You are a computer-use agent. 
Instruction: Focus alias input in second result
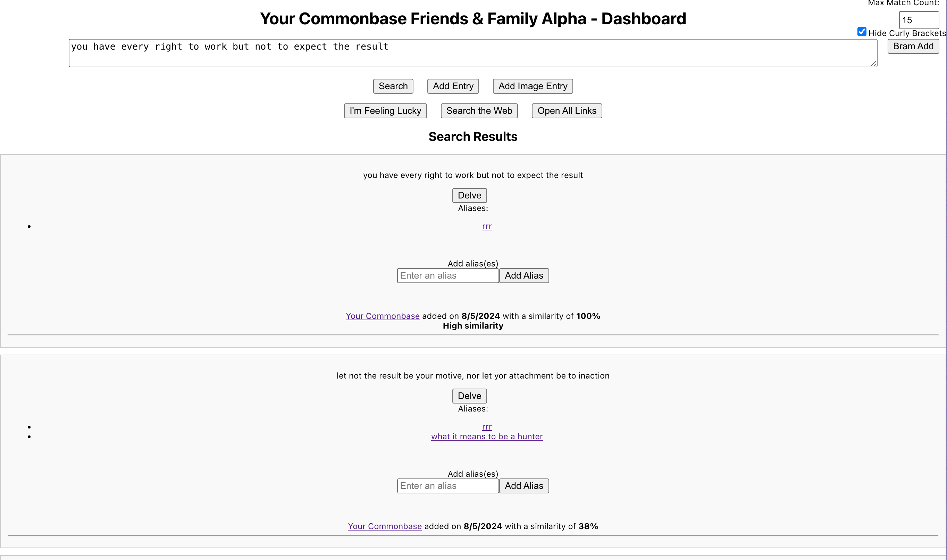(448, 486)
